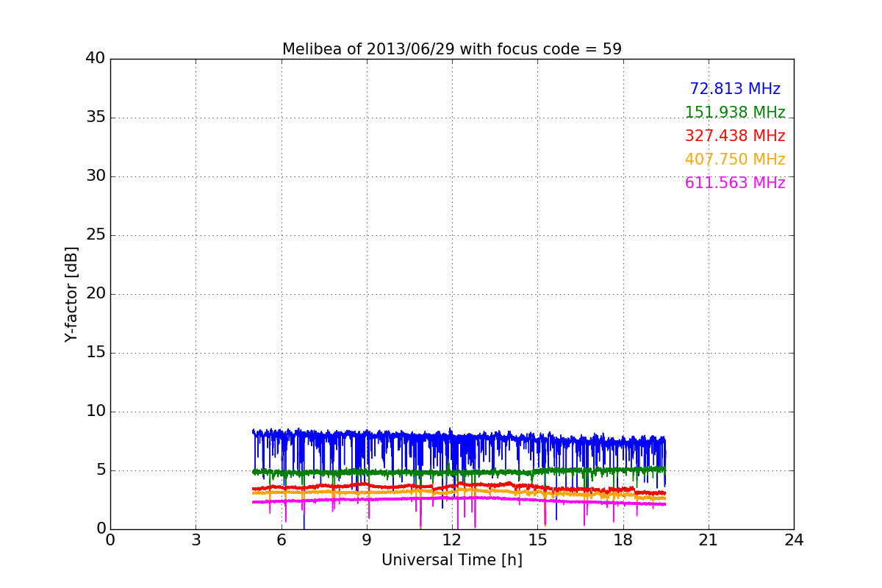Screen dimensions: 882x588
Task: Click the y-axis tick value 10
Action: click(96, 412)
